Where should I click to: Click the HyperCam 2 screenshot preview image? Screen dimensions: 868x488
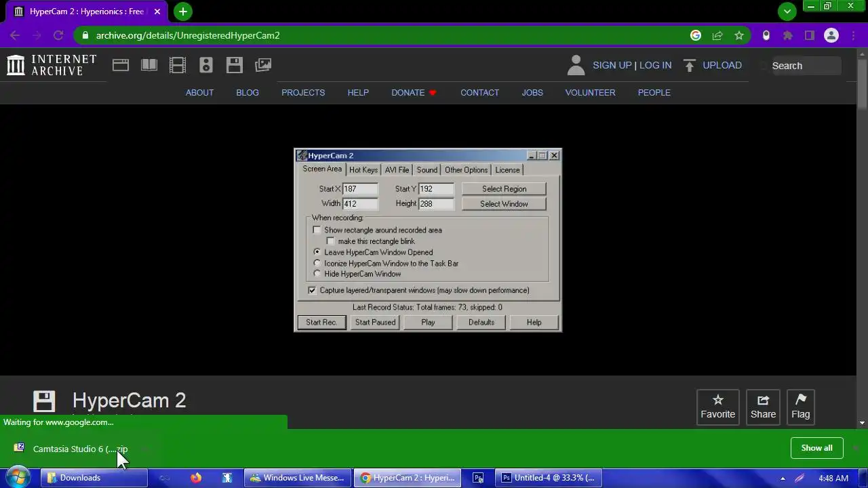(428, 240)
